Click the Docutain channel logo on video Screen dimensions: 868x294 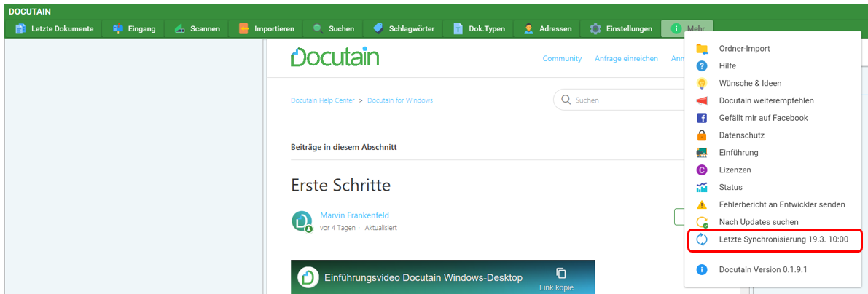click(308, 277)
